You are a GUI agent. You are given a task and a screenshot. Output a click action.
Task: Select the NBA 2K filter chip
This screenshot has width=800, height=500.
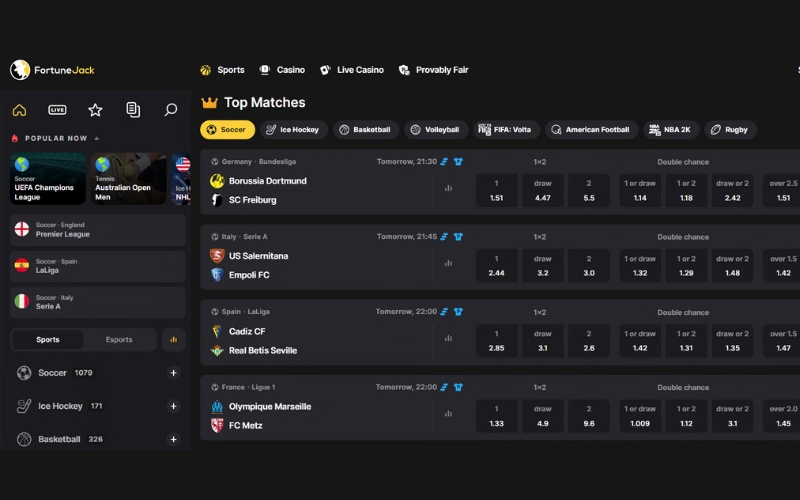671,130
